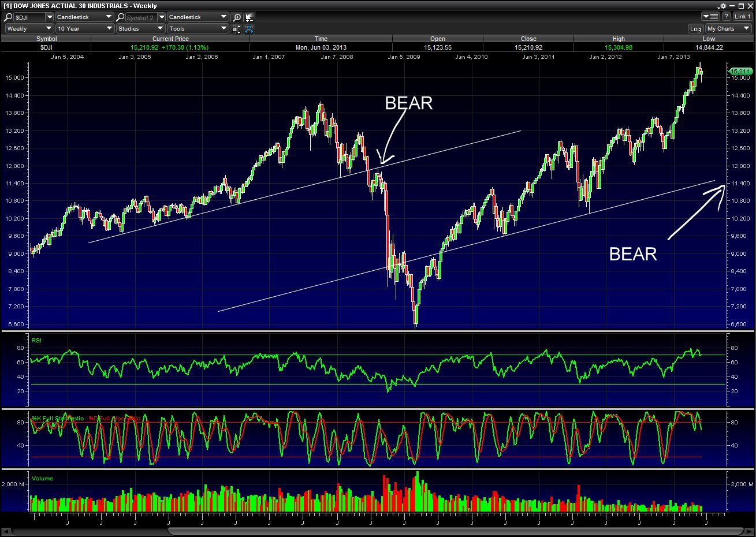Click the Jan 3, 2011 date label

539,57
